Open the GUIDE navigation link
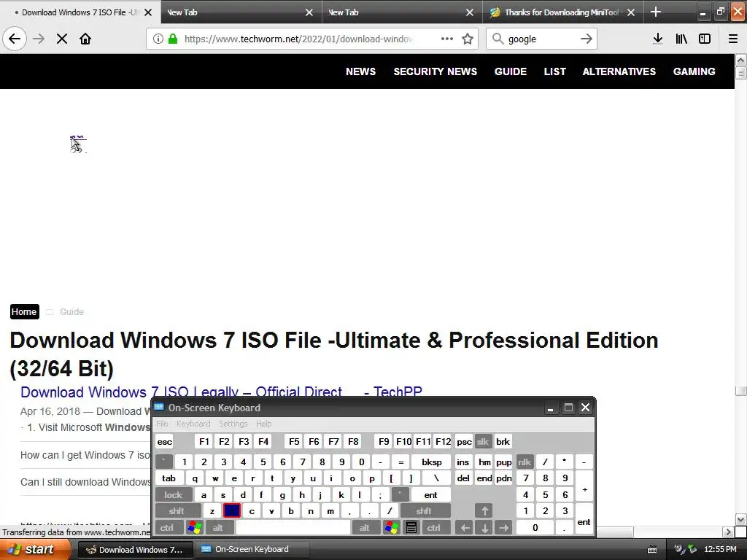Screen dimensions: 747x560 (x=510, y=71)
